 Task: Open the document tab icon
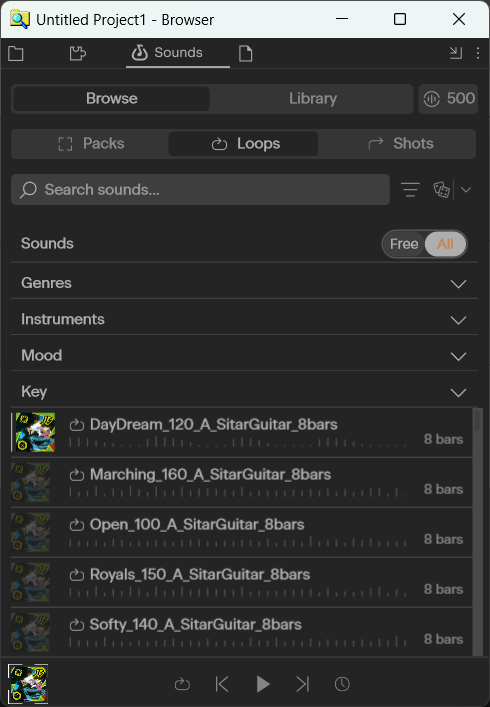tap(245, 54)
